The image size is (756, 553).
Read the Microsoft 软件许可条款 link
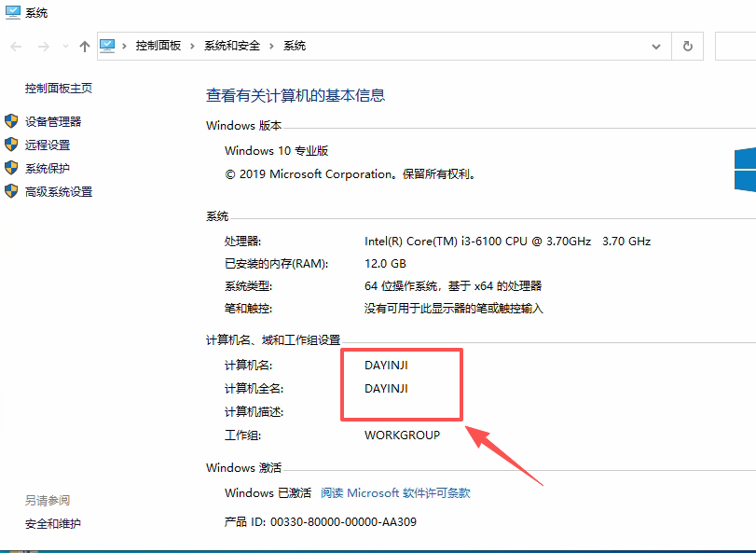395,493
